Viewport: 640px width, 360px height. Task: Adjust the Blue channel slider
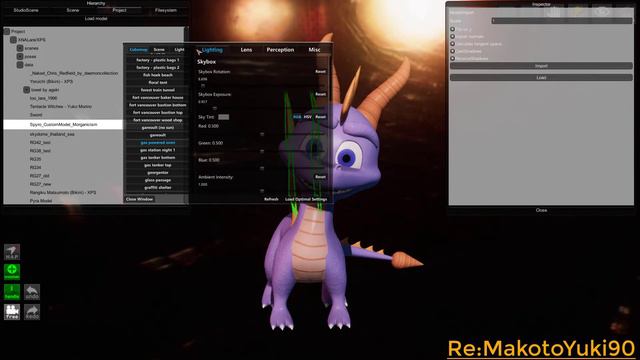[262, 168]
